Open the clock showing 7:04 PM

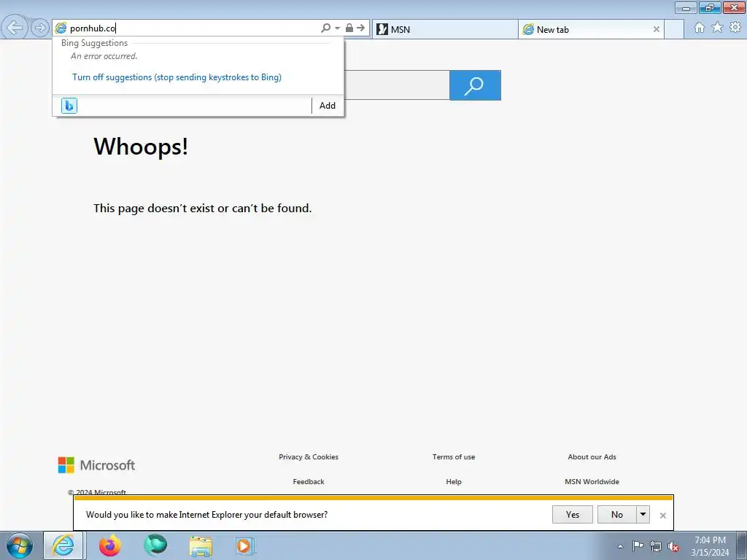tap(710, 546)
